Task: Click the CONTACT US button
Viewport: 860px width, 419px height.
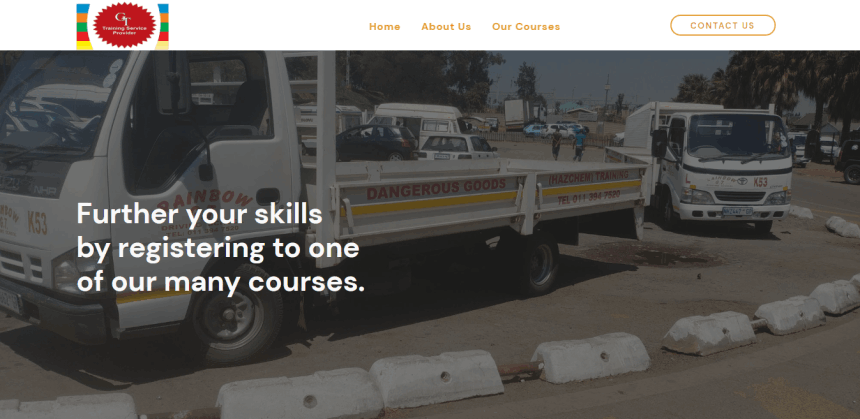Action: click(722, 25)
